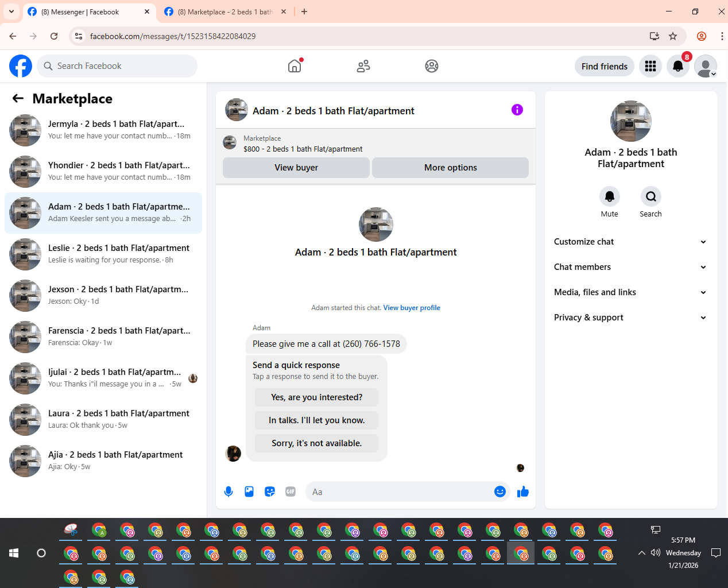Send a thumbs-up like
Viewport: 728px width, 588px height.
coord(523,492)
